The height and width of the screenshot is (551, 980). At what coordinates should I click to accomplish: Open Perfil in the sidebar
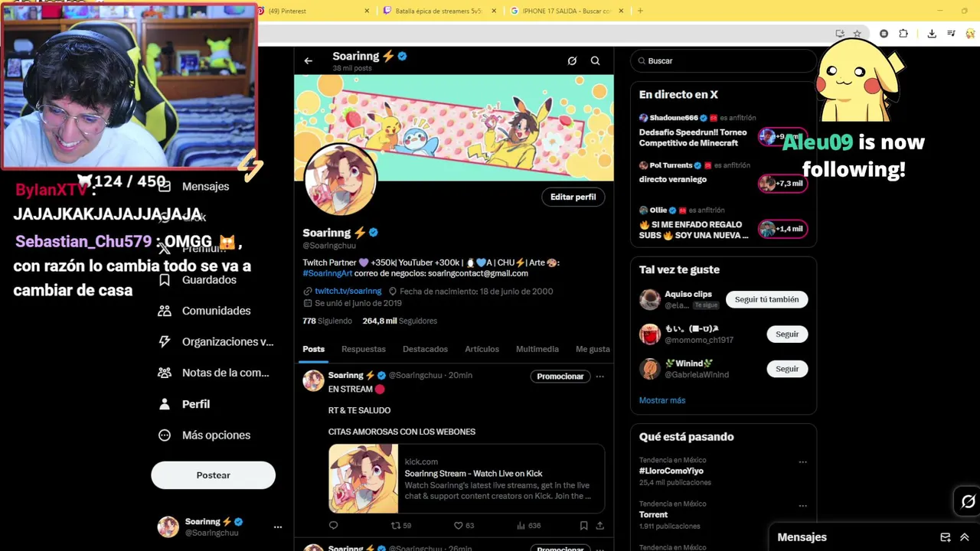[185, 404]
